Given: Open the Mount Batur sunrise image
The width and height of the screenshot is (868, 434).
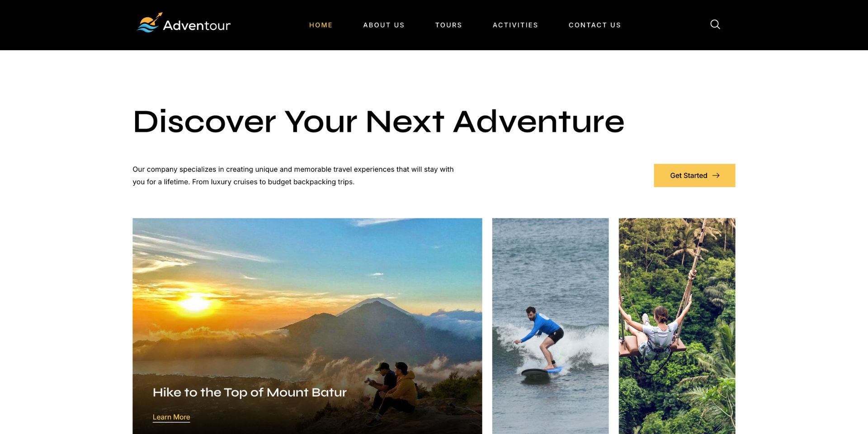Looking at the screenshot, I should point(307,326).
